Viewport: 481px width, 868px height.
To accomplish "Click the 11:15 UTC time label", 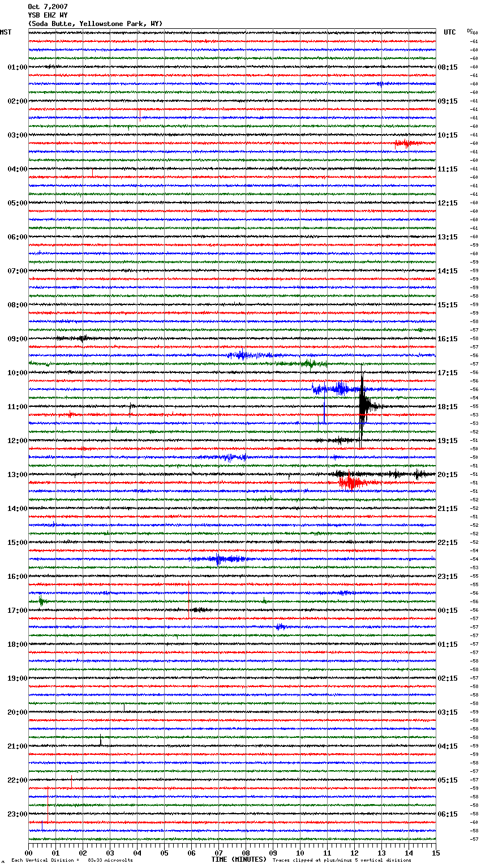I will coord(448,169).
